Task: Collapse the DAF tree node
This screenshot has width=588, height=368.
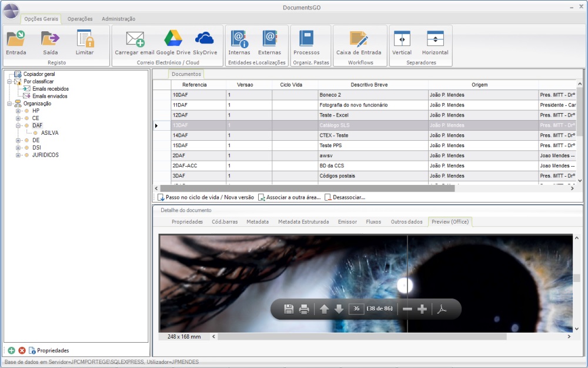Action: [18, 125]
